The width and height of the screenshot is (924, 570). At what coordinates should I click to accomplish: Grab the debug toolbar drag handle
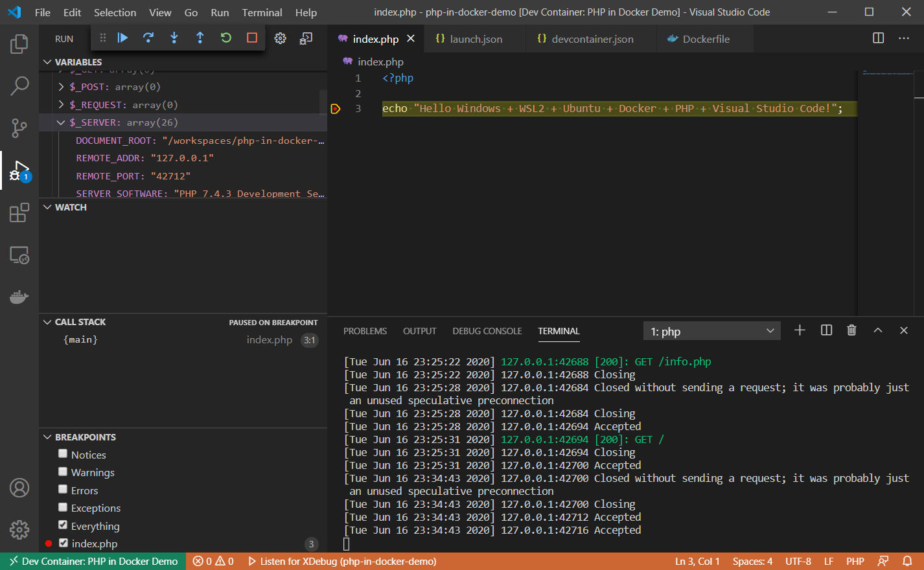(x=102, y=38)
